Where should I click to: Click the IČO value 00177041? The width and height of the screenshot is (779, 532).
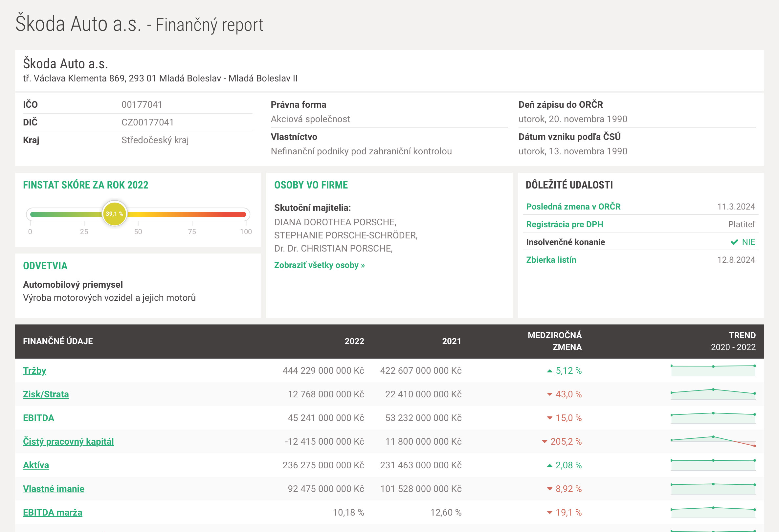coord(142,104)
